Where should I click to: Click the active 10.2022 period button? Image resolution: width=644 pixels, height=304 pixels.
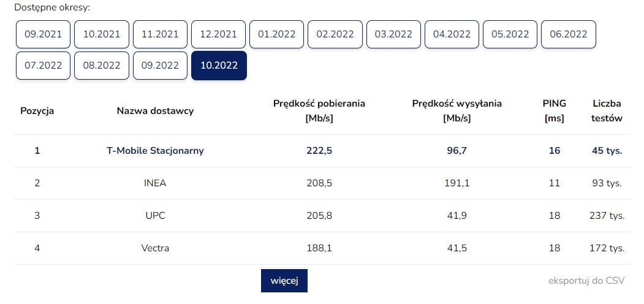tap(219, 66)
